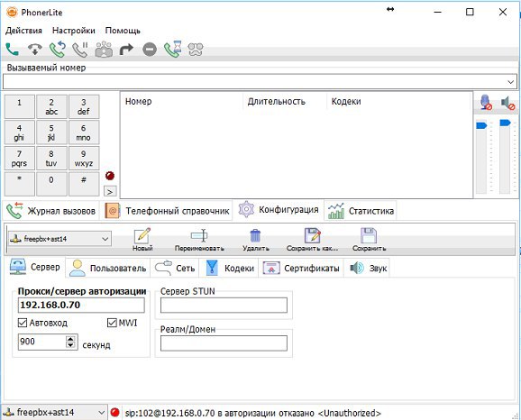Viewport: 521px width, 420px height.
Task: Click the Реалм/Домен input field
Action: pyautogui.click(x=224, y=343)
